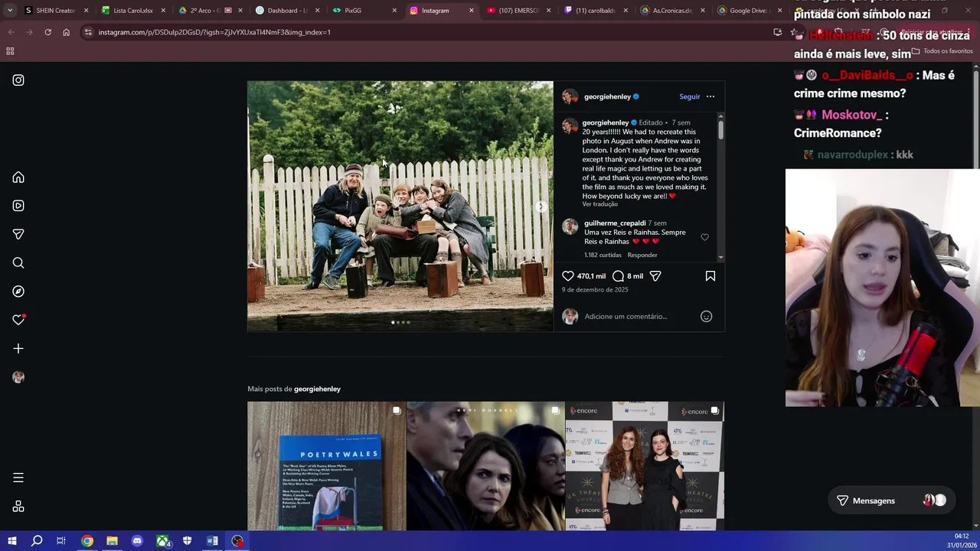Open Mensagens floating button
Screen dimensions: 980x551
click(892, 500)
